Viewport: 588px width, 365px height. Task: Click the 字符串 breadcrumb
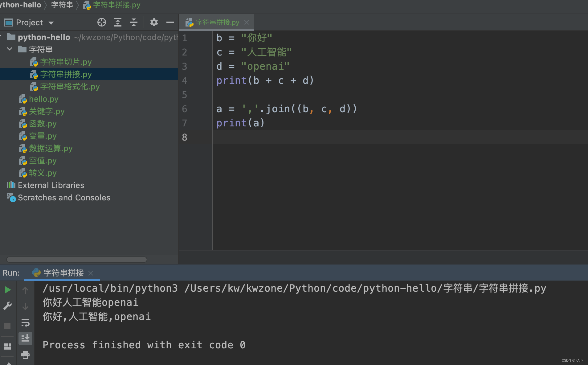(x=62, y=5)
